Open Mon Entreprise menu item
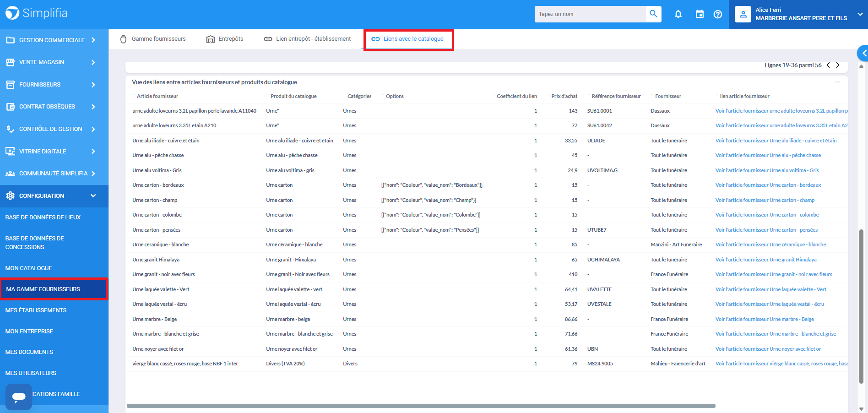This screenshot has width=868, height=413. click(x=29, y=331)
